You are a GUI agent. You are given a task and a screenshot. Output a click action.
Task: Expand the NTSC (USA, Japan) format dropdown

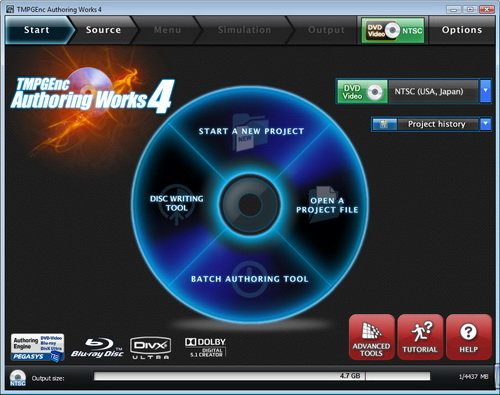point(486,91)
